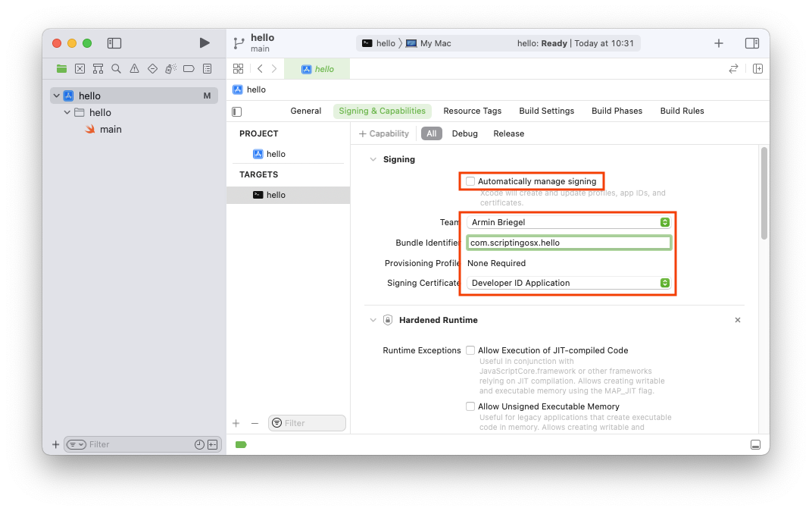Open navigator filter options menu
Image resolution: width=812 pixels, height=511 pixels.
[76, 444]
